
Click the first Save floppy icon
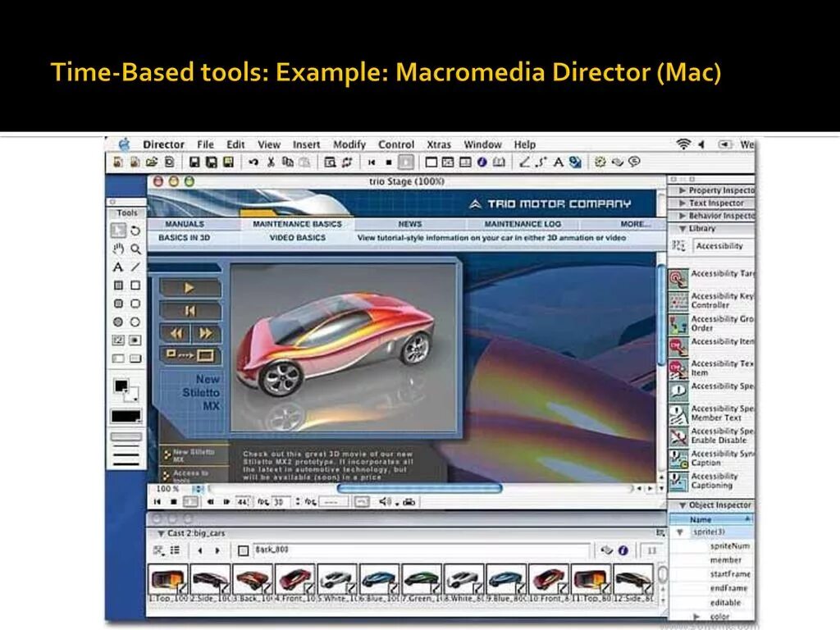click(194, 162)
